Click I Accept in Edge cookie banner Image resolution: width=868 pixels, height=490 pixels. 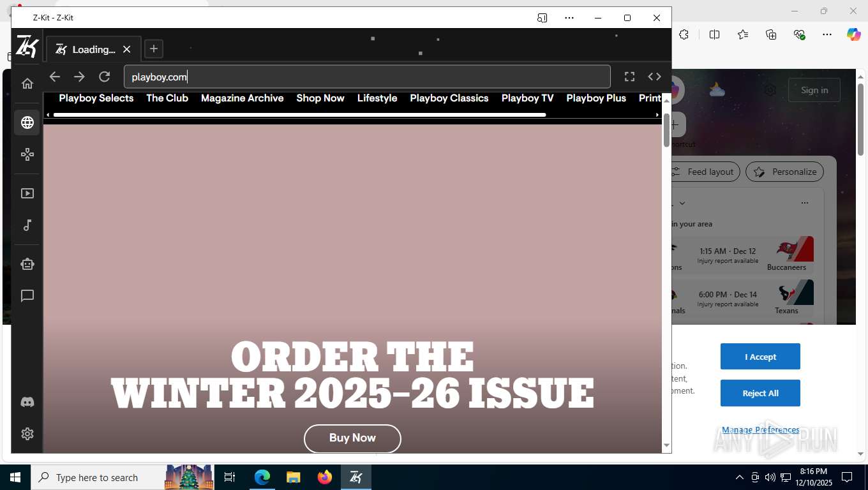pos(760,357)
